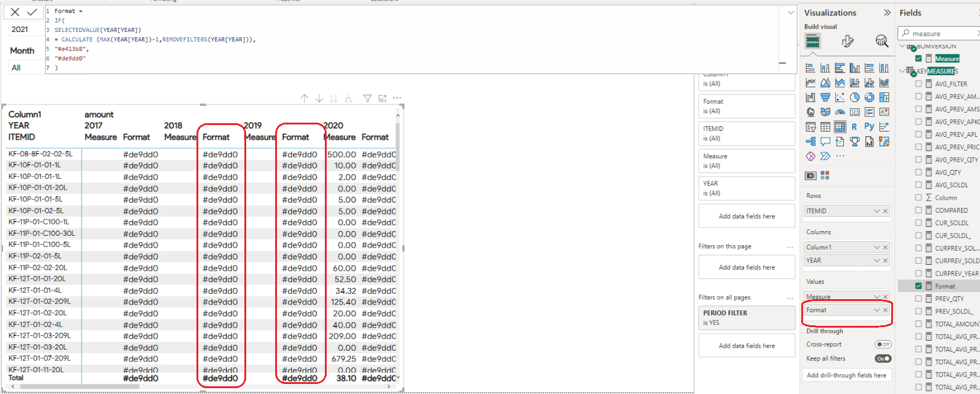Drill up in the matrix visual
The width and height of the screenshot is (980, 394).
click(304, 98)
